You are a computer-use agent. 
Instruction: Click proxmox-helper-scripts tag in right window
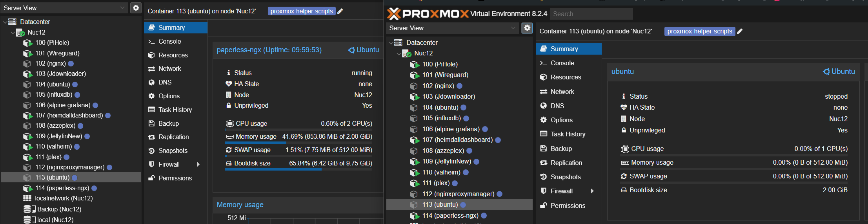[x=700, y=31]
